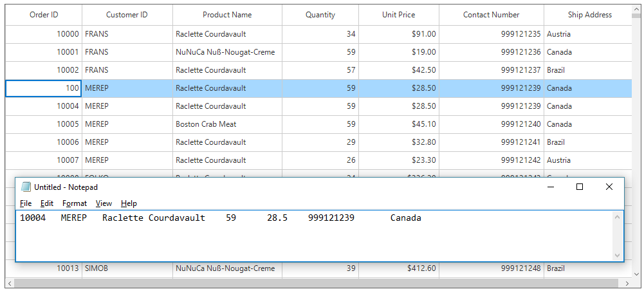Click FRANS customer cell in order 10000 row
The width and height of the screenshot is (644, 289).
(127, 34)
